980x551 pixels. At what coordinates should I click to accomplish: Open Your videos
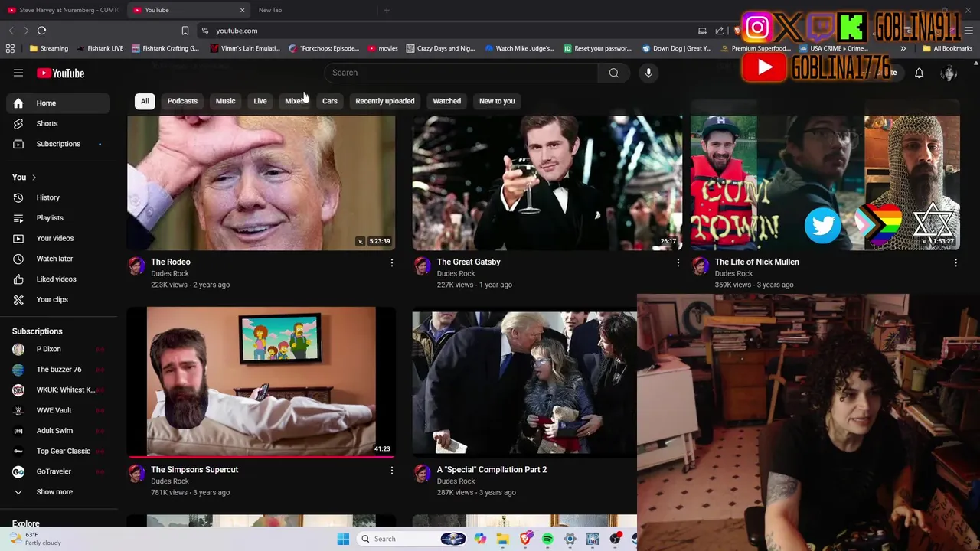[x=59, y=238]
